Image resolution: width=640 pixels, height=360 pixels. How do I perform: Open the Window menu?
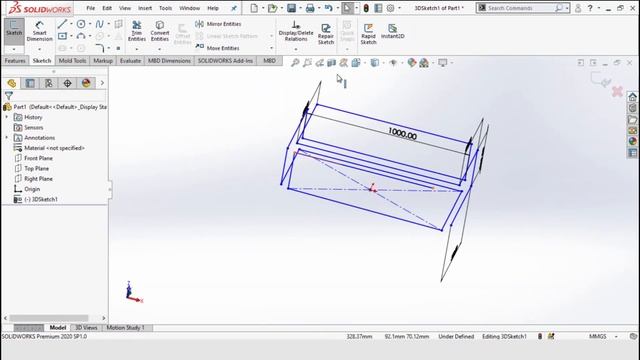(x=190, y=8)
